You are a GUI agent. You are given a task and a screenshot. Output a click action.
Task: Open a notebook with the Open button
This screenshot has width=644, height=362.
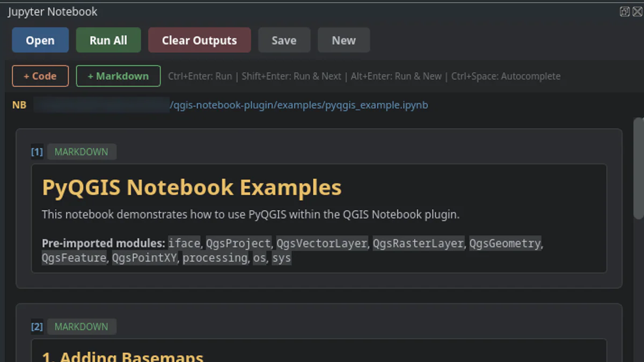(x=40, y=40)
